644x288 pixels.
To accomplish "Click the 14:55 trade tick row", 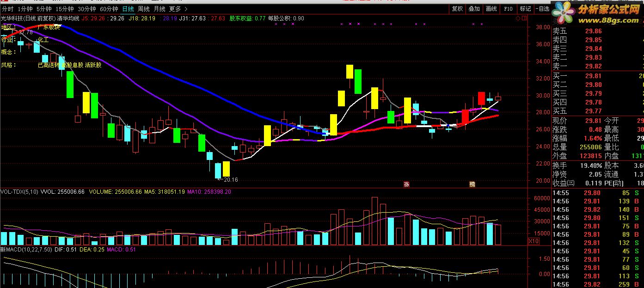I will click(x=598, y=193).
